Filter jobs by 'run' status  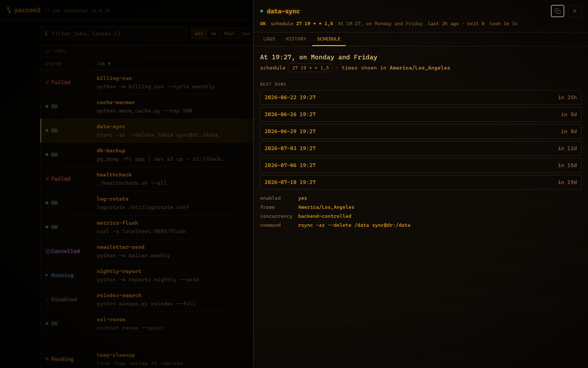[246, 34]
